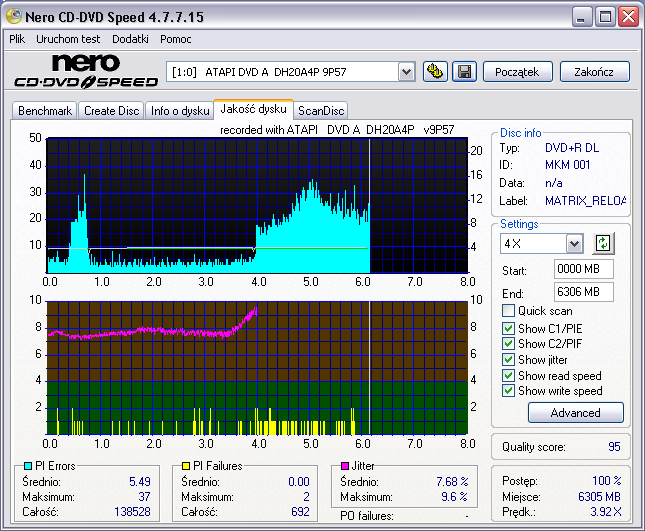Disable Show jitter checkbox
The height and width of the screenshot is (531, 645).
pos(508,359)
